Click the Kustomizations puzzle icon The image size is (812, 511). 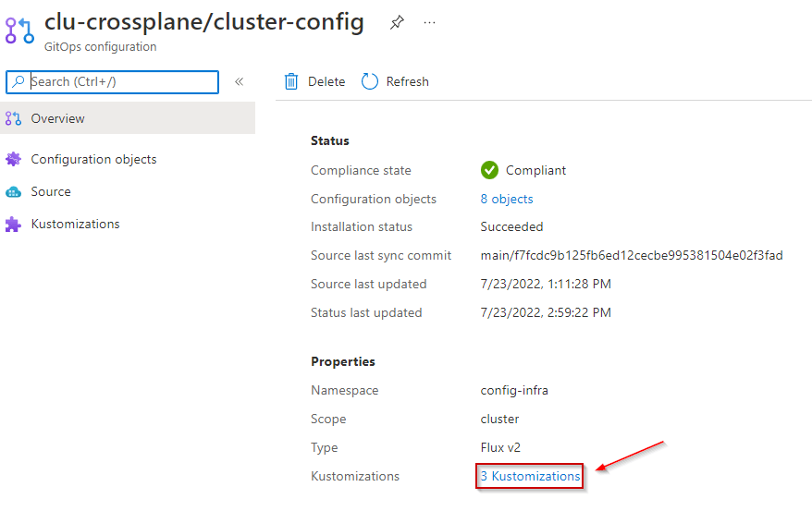click(x=13, y=224)
